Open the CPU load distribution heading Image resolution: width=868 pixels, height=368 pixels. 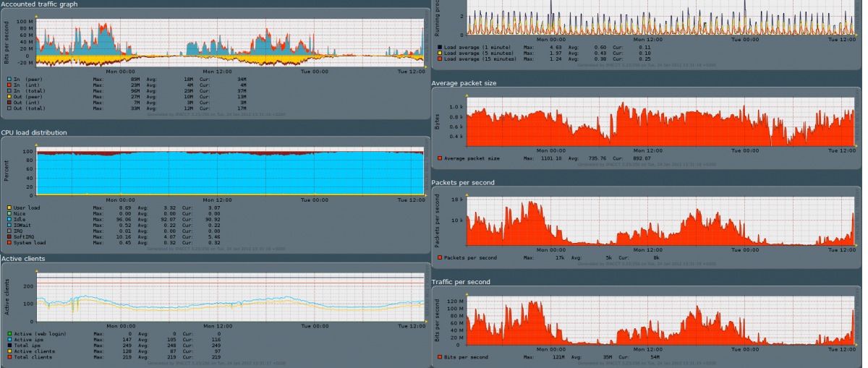36,133
